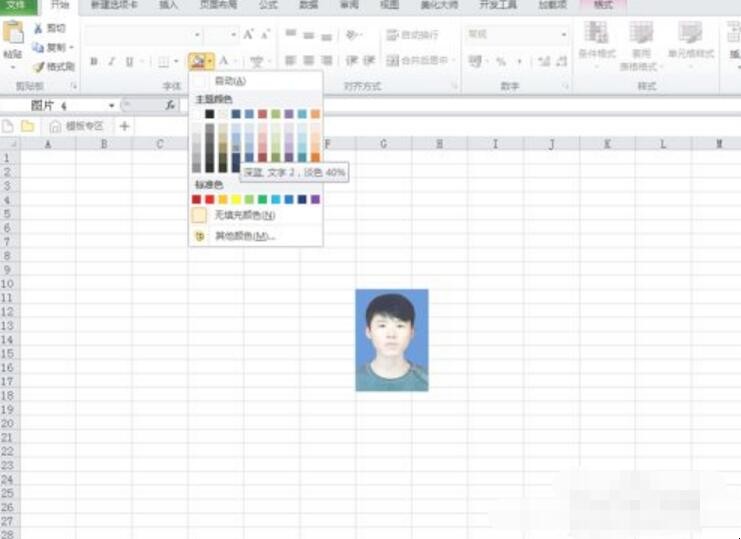The image size is (741, 539).
Task: Expand the Clipboard (剪贴板) group dialog launcher
Action: 74,86
